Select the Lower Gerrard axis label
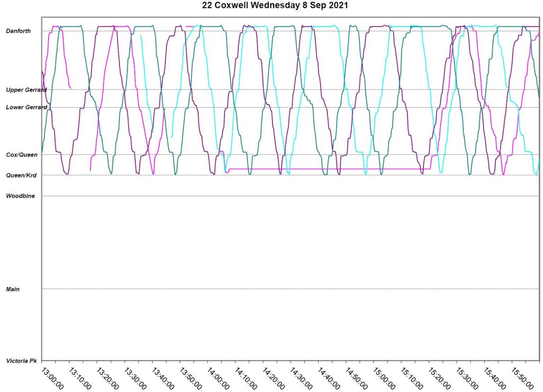543x392 pixels. pos(26,107)
